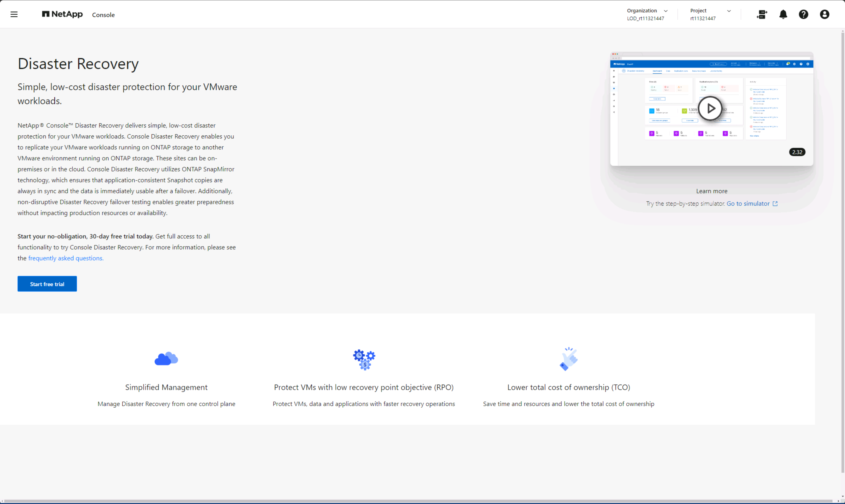Viewport: 845px width, 504px height.
Task: Open the help menu
Action: (804, 14)
